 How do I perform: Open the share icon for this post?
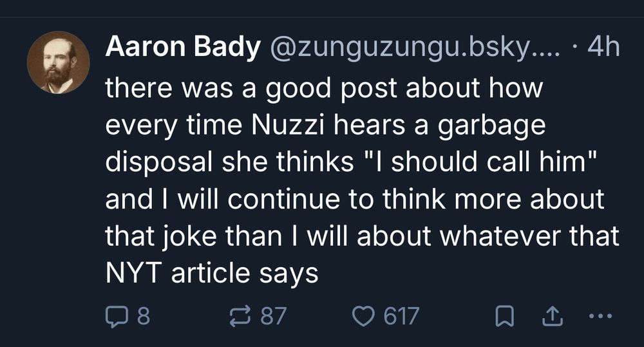(552, 315)
